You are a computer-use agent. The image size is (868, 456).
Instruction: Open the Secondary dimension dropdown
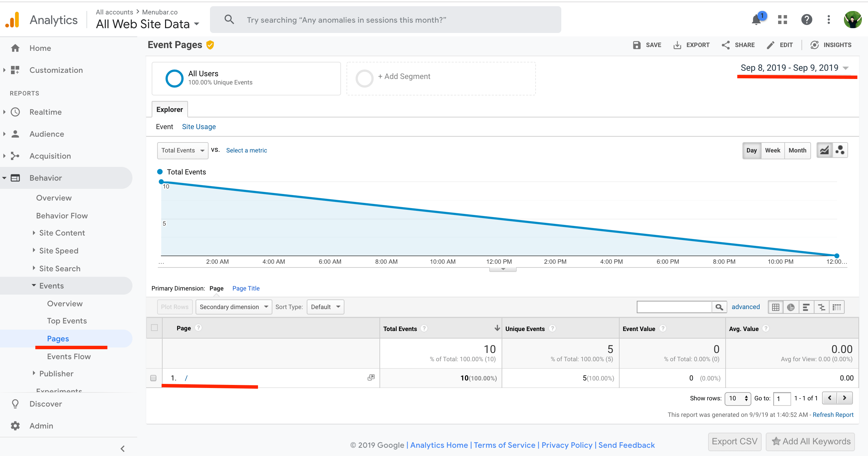(x=234, y=307)
